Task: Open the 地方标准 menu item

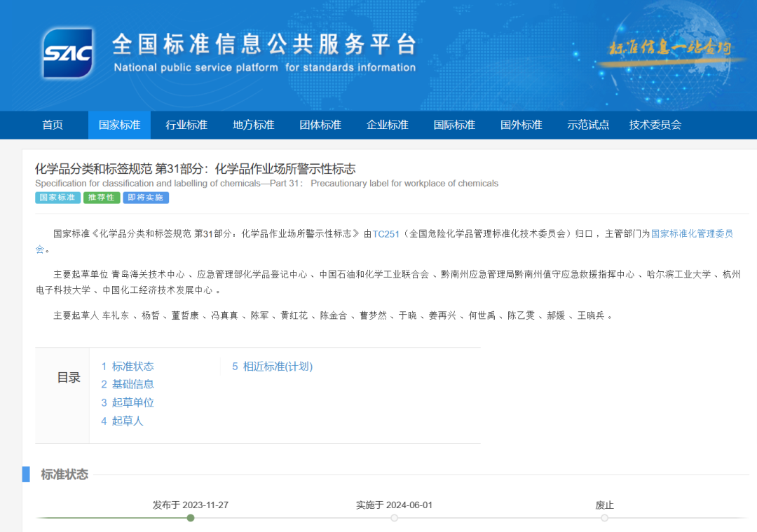Action: [x=254, y=125]
